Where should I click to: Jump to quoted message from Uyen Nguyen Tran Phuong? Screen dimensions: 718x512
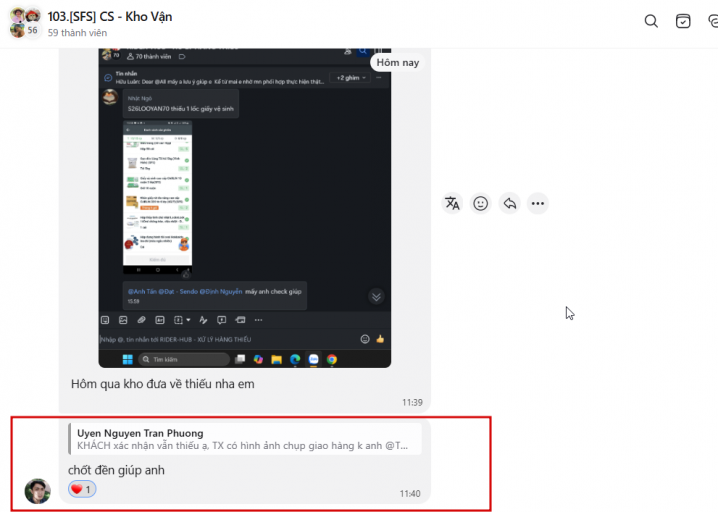(x=245, y=439)
